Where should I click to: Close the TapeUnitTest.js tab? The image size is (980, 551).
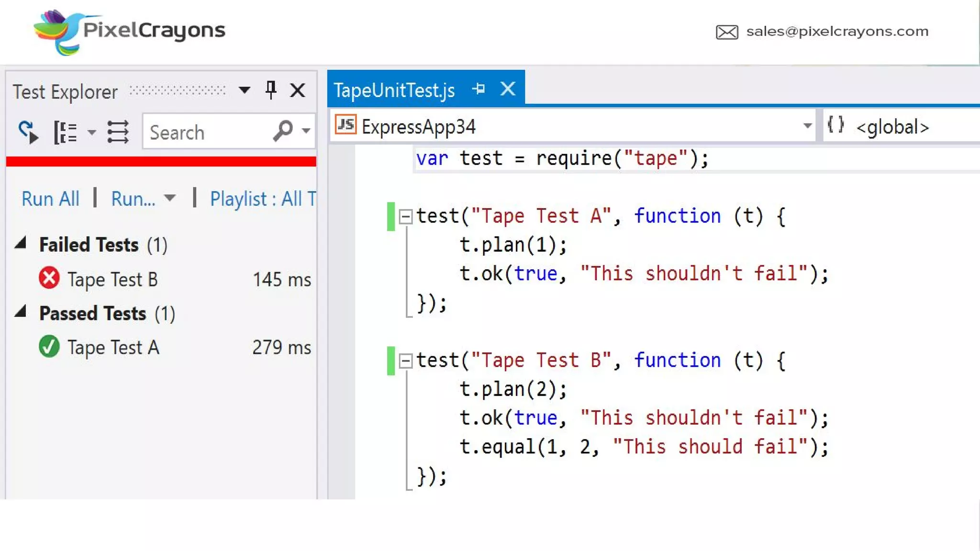tap(508, 89)
